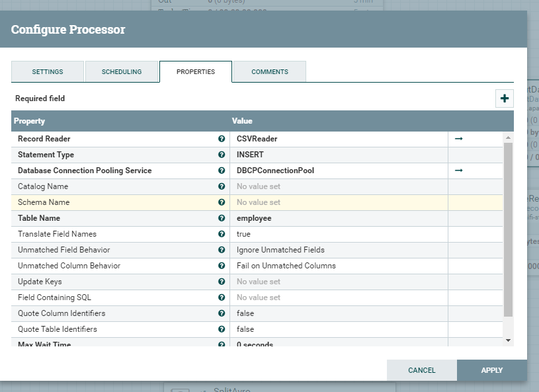
Task: Click the Value column header
Action: 242,121
